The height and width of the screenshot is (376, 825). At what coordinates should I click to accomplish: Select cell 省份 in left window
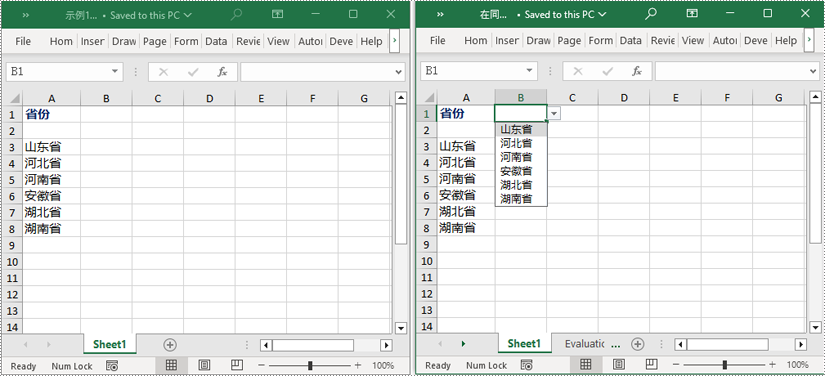point(52,114)
